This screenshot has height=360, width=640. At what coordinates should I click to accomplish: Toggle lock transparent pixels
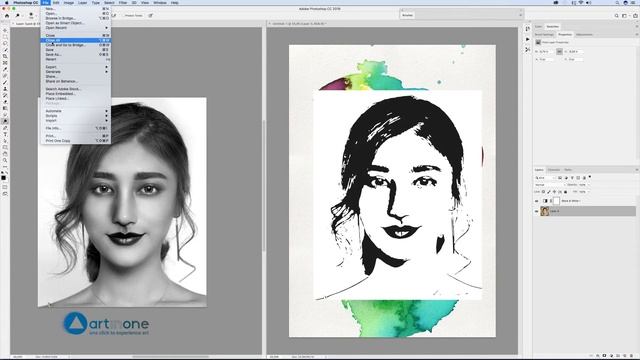click(543, 191)
